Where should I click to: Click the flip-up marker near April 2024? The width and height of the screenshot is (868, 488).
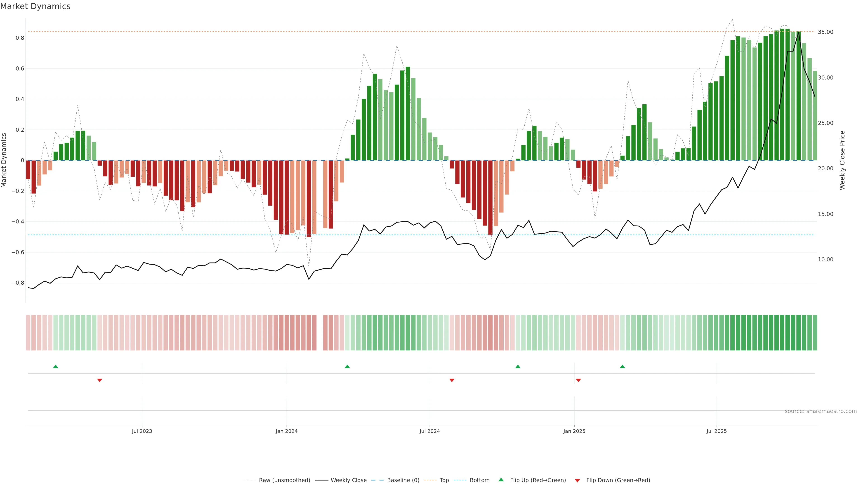point(347,366)
